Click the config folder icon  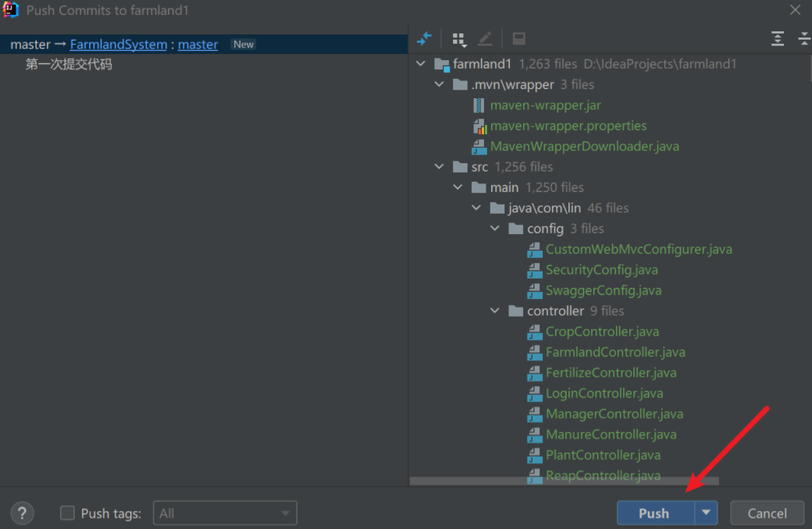tap(516, 229)
